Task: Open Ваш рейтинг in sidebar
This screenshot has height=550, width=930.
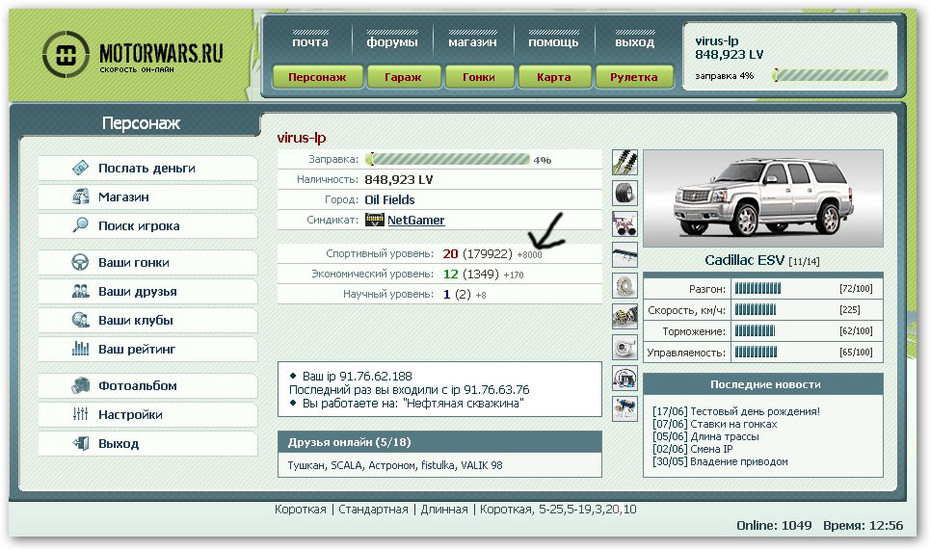Action: click(x=148, y=349)
